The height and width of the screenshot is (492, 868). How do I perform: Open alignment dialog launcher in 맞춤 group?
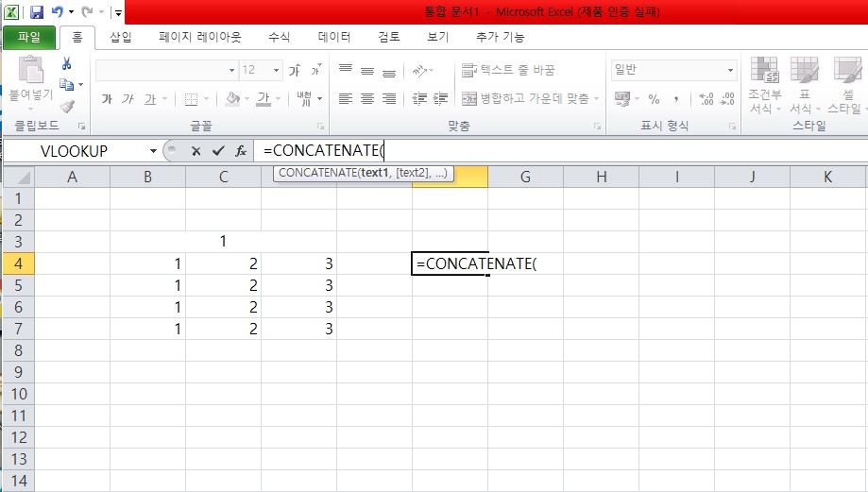[x=597, y=127]
